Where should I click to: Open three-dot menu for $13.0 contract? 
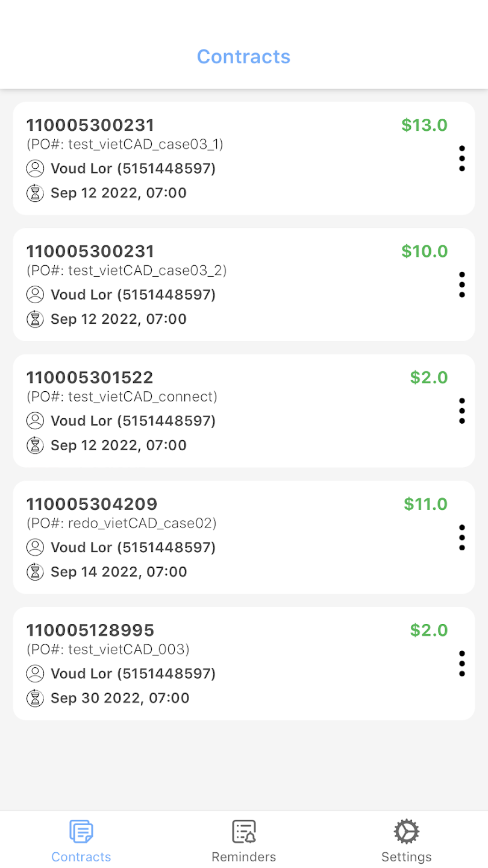coord(461,159)
